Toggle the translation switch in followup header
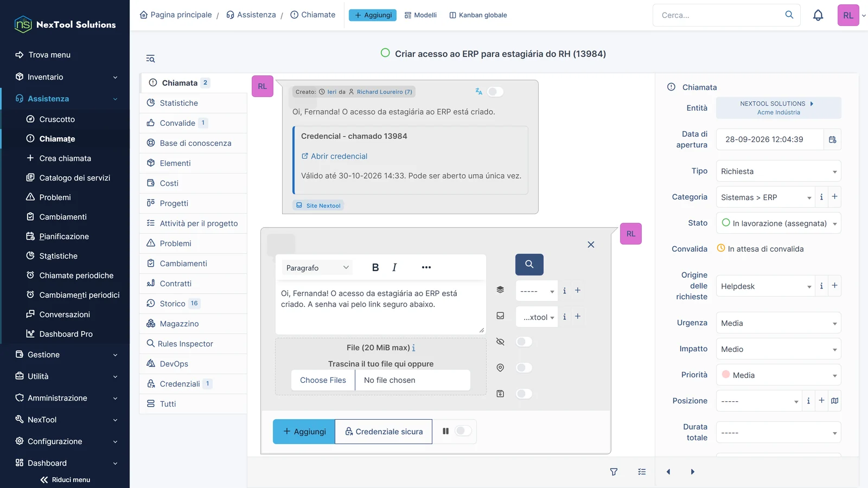This screenshot has height=488, width=868. tap(495, 92)
